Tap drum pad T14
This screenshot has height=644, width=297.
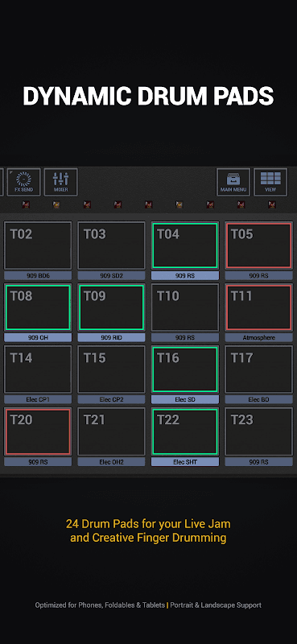(x=38, y=369)
